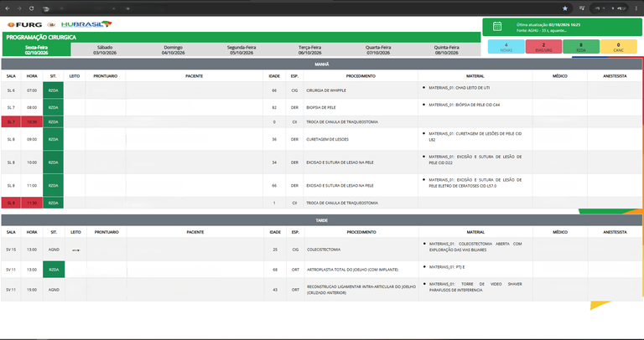Click RZDA status for SL 7 08:00
The height and width of the screenshot is (340, 644).
53,107
